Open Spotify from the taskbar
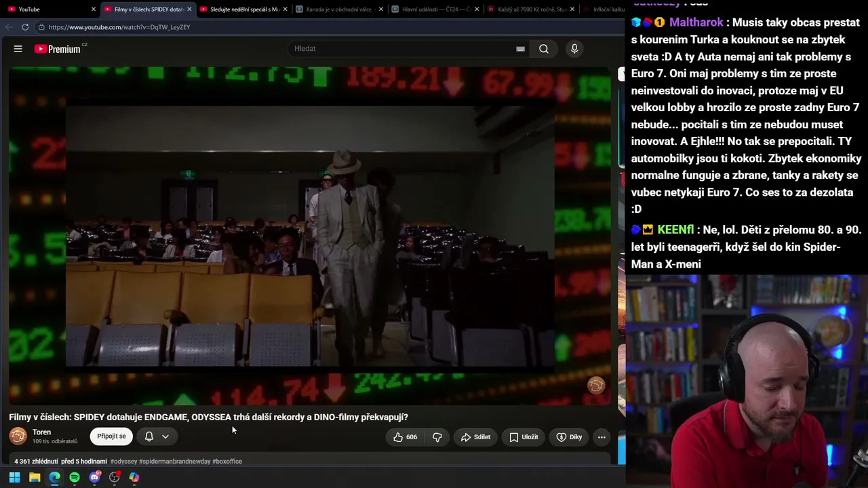The height and width of the screenshot is (488, 868). tap(75, 477)
